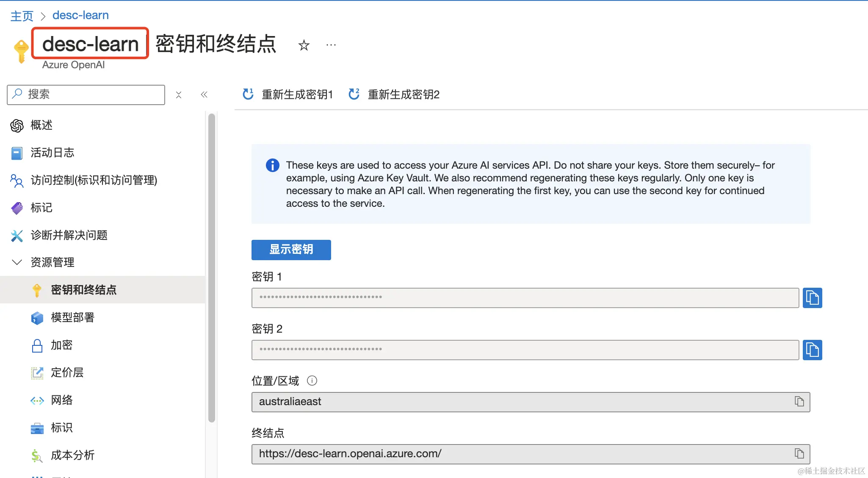
Task: Select the 活动日志 menu item
Action: [x=52, y=153]
